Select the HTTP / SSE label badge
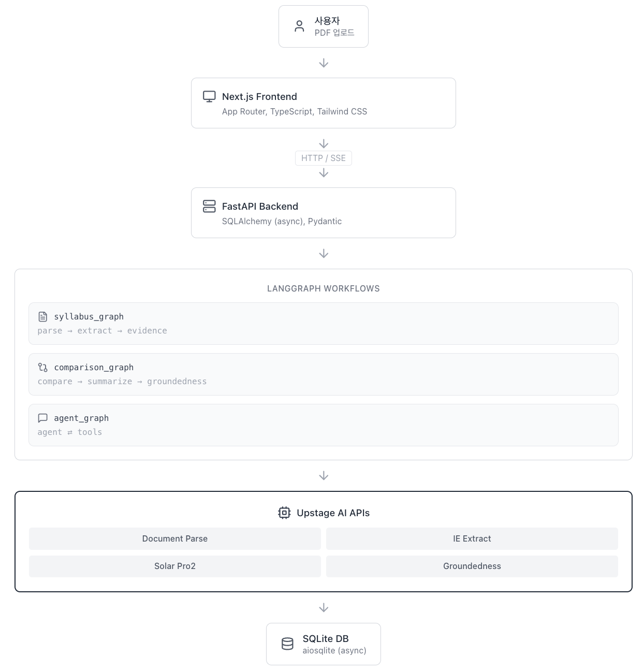The image size is (644, 671). [324, 158]
